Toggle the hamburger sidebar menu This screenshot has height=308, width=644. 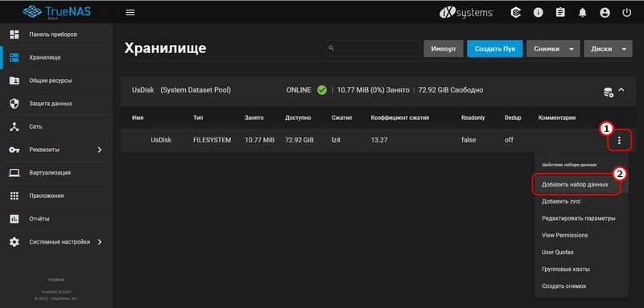pyautogui.click(x=130, y=13)
